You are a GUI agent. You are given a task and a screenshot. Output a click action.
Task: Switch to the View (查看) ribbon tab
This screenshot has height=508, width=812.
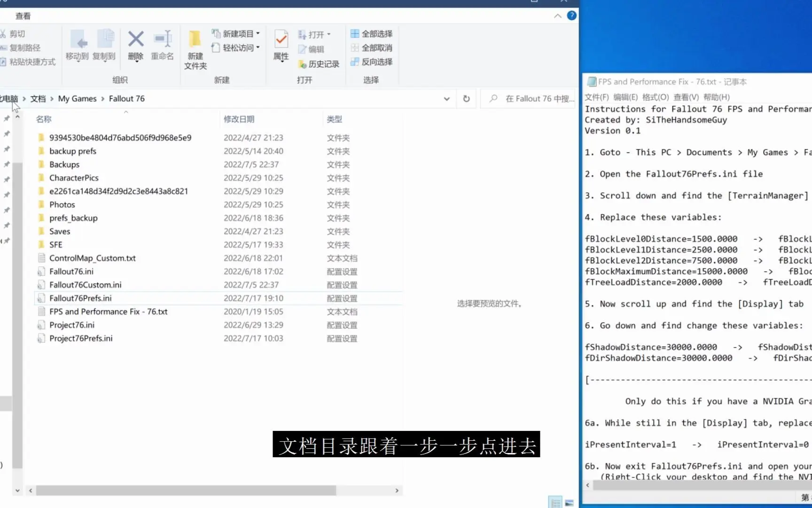click(23, 16)
